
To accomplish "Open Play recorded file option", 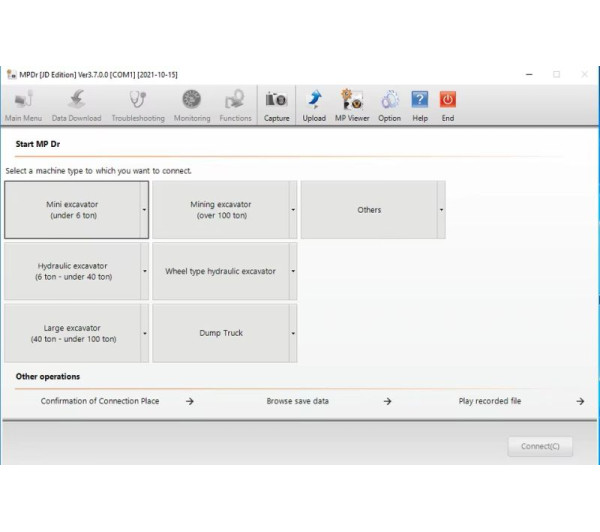I will [490, 401].
